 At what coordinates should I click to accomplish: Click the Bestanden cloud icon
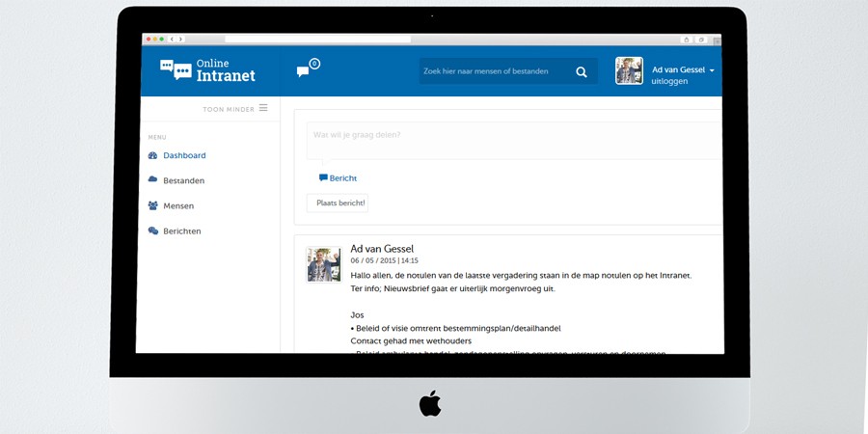tap(152, 179)
